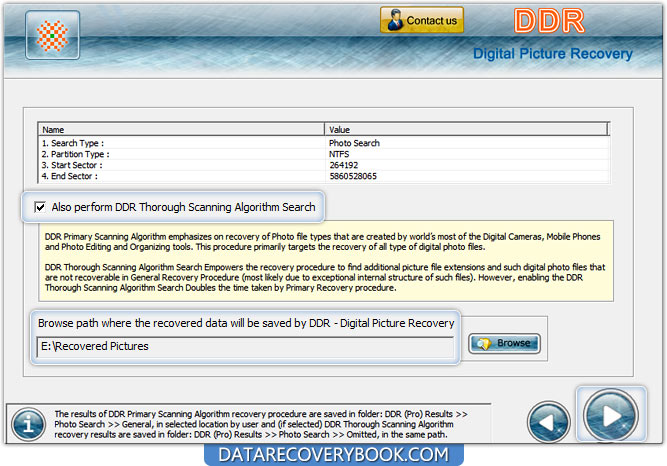Click the 'Browse path where the recovered data' label
Screen dimensions: 667x466
coord(246,323)
